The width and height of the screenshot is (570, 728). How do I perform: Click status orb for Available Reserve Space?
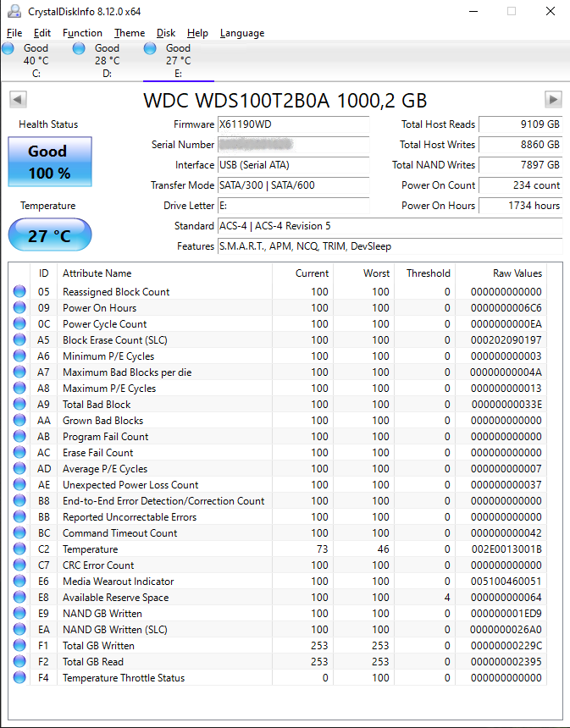(19, 597)
